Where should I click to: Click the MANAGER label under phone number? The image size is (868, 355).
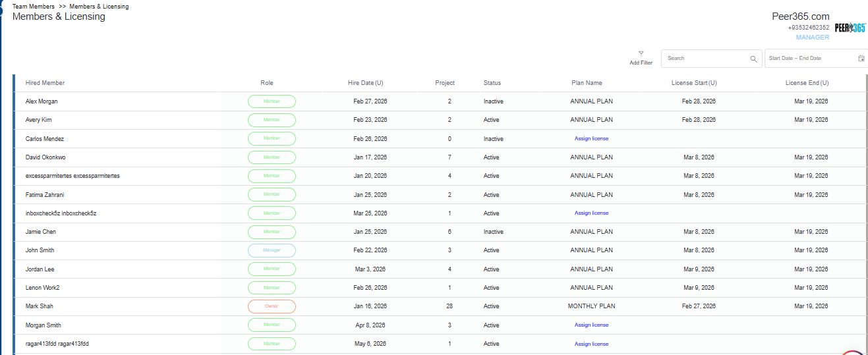pyautogui.click(x=813, y=38)
